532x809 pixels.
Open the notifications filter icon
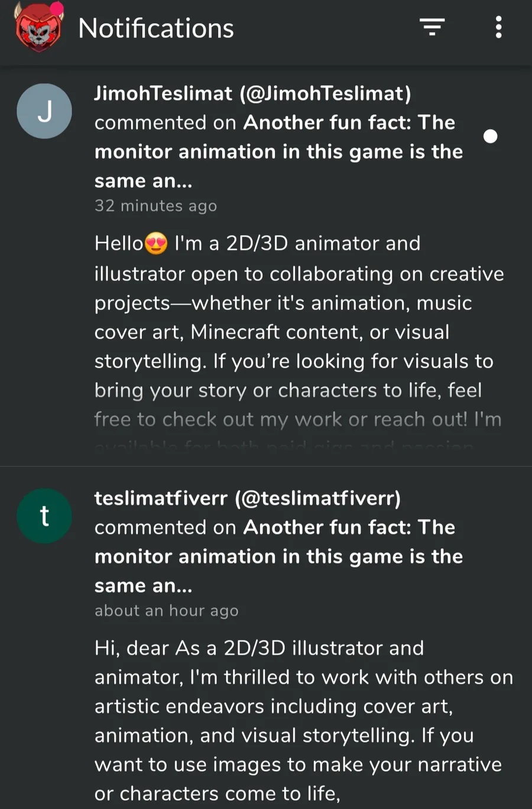(x=432, y=27)
